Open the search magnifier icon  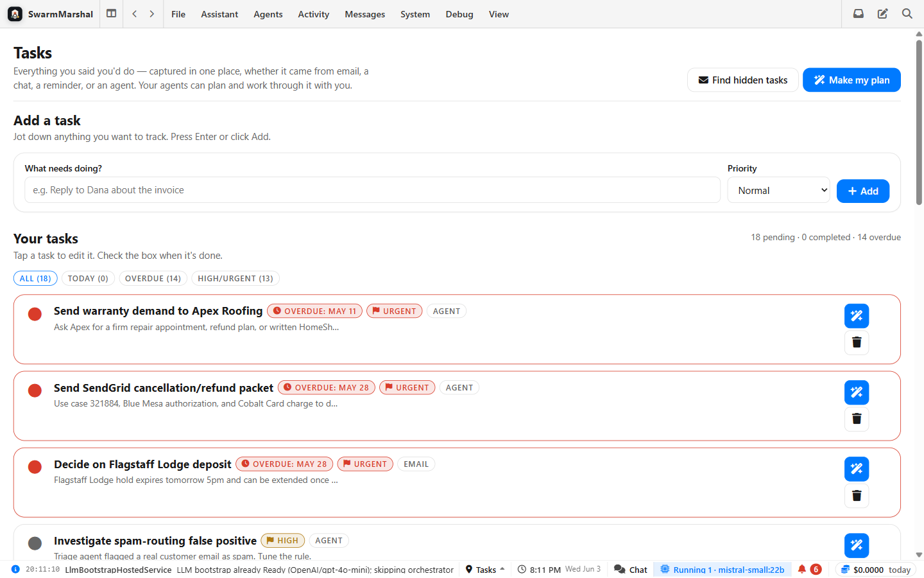tap(907, 13)
